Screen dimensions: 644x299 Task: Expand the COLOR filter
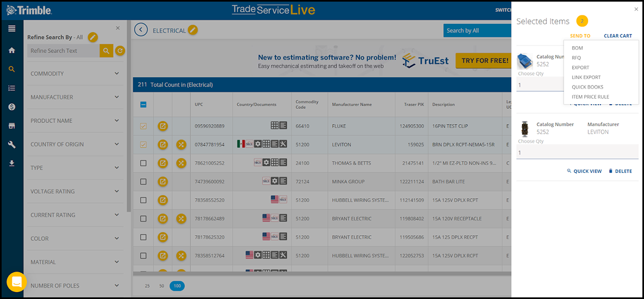[75, 239]
